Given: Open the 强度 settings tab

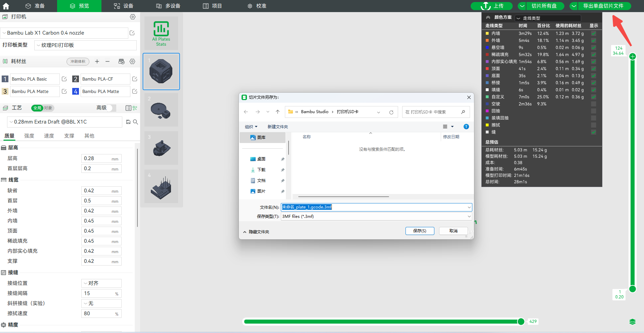Looking at the screenshot, I should click(x=29, y=136).
